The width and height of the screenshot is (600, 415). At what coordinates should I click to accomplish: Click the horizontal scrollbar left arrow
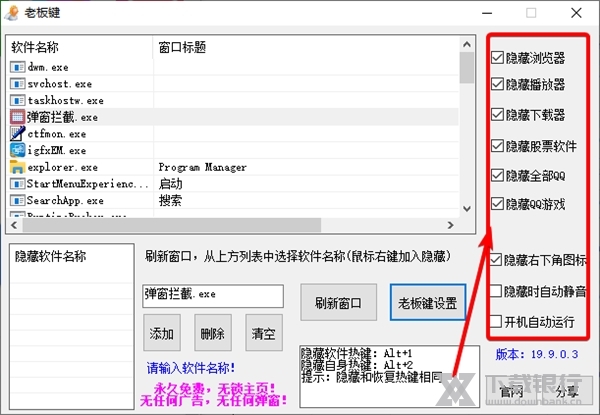click(x=14, y=225)
